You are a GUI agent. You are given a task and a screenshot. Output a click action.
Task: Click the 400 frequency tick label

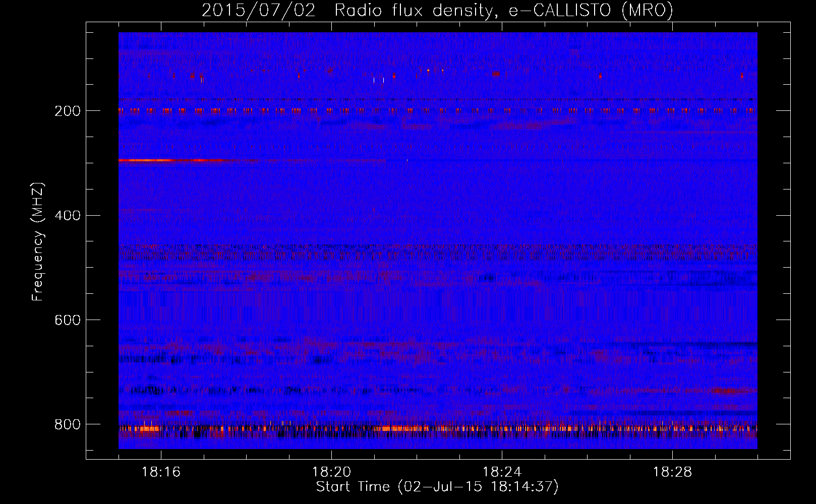tap(68, 216)
